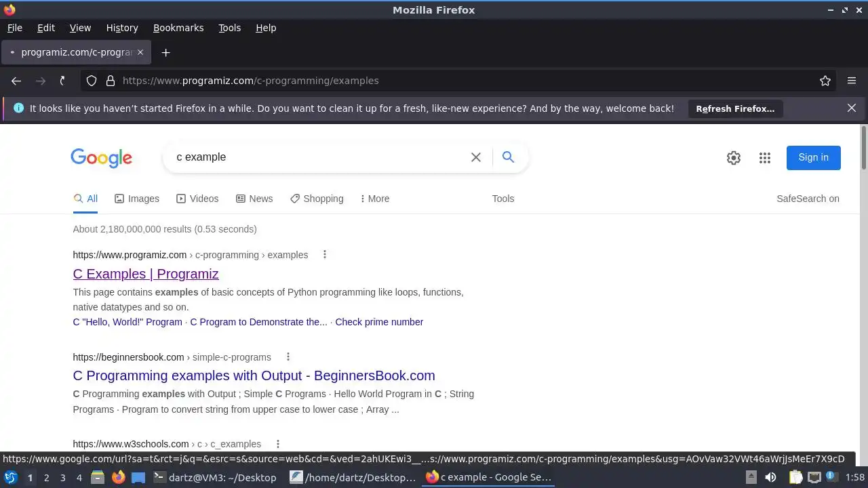Switch to workspace 3 in the taskbar
Screen dimensions: 868x488
click(x=62, y=478)
